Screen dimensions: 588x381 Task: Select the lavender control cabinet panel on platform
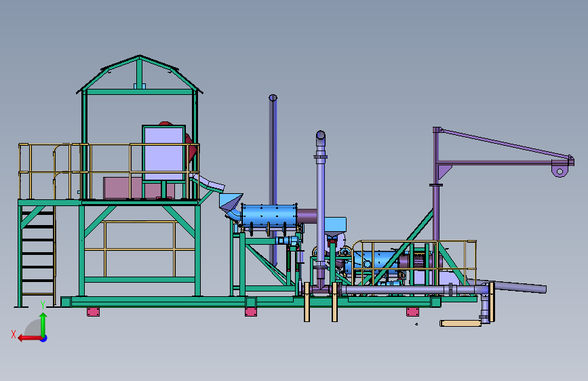tap(164, 153)
